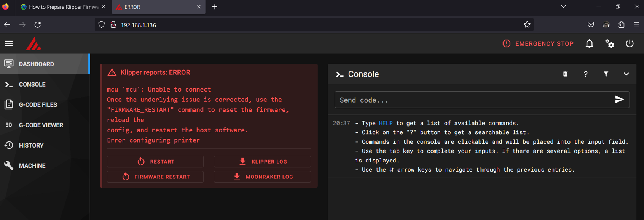Screen dimensions: 644x220
Task: Open the browser account avatar icon
Action: [x=606, y=25]
